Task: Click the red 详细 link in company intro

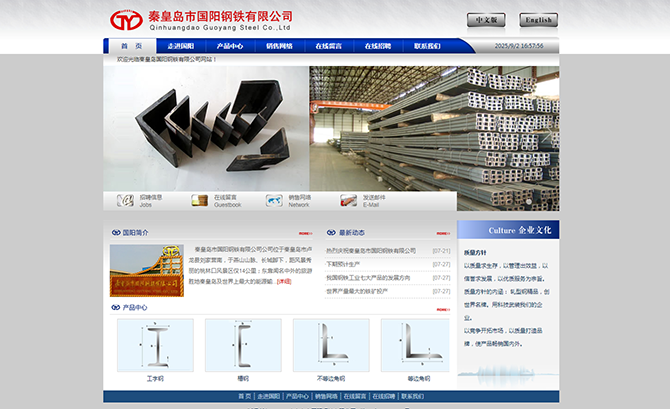Action: click(x=285, y=282)
